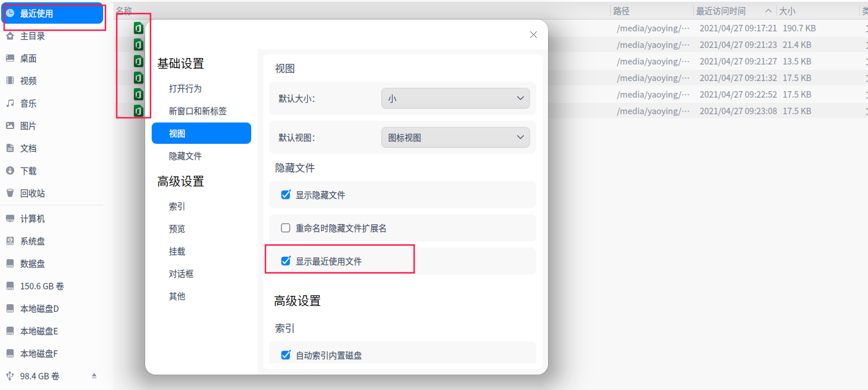Click the 主目录 home icon
Screen dimensions: 868x390
click(x=10, y=36)
